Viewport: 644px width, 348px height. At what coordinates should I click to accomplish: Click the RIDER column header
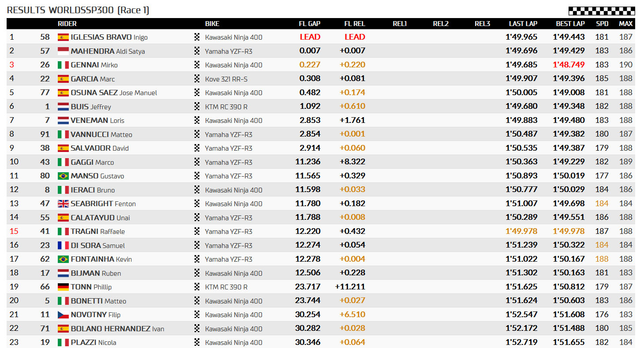tap(67, 24)
